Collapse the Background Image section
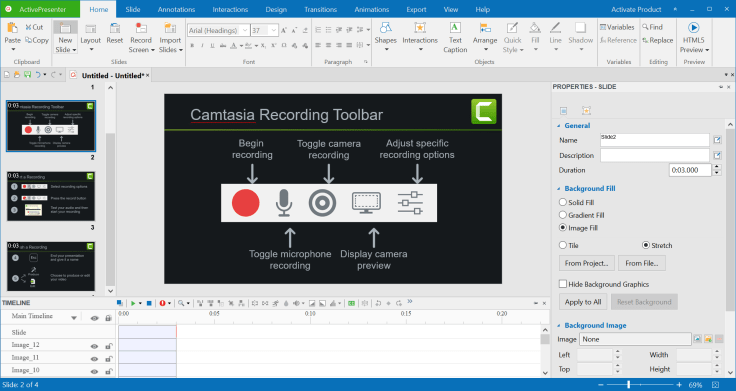The height and width of the screenshot is (391, 736). [559, 325]
